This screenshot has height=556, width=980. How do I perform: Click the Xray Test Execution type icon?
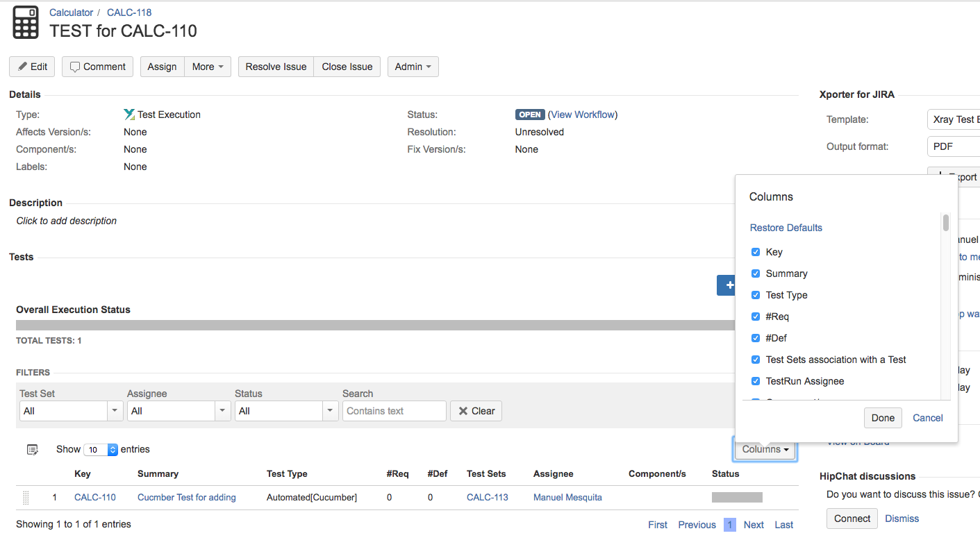129,115
